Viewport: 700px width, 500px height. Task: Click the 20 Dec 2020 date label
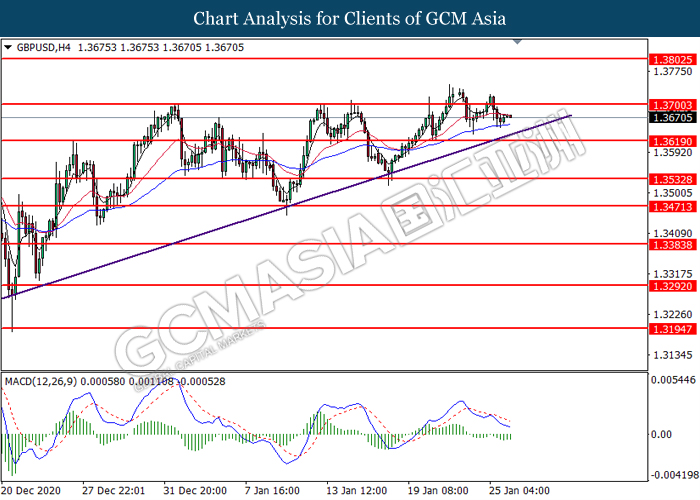click(x=31, y=491)
